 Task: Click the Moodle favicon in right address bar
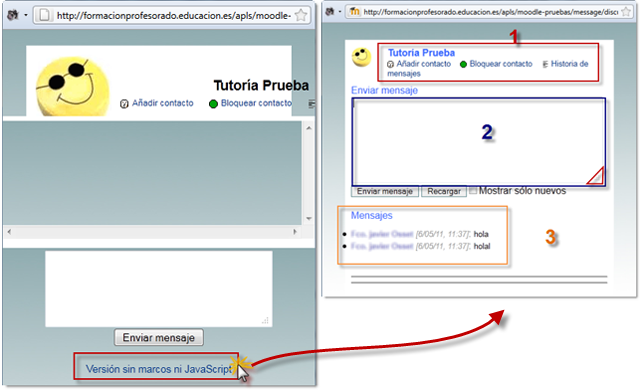(354, 12)
